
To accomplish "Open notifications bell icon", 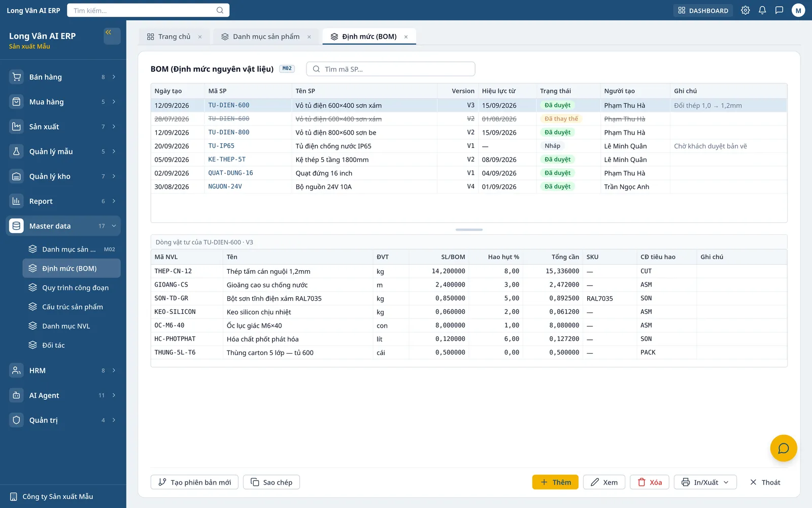I will click(762, 10).
